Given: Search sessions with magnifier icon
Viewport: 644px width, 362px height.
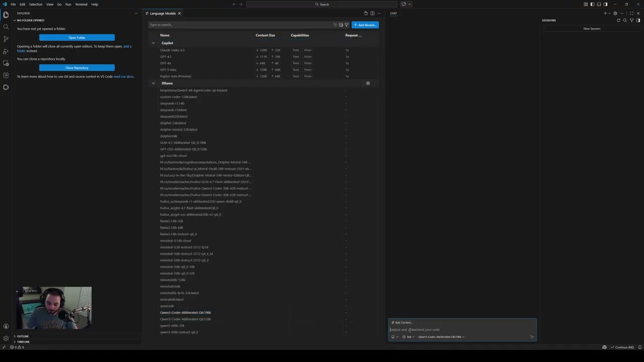Looking at the screenshot, I should pos(625,20).
